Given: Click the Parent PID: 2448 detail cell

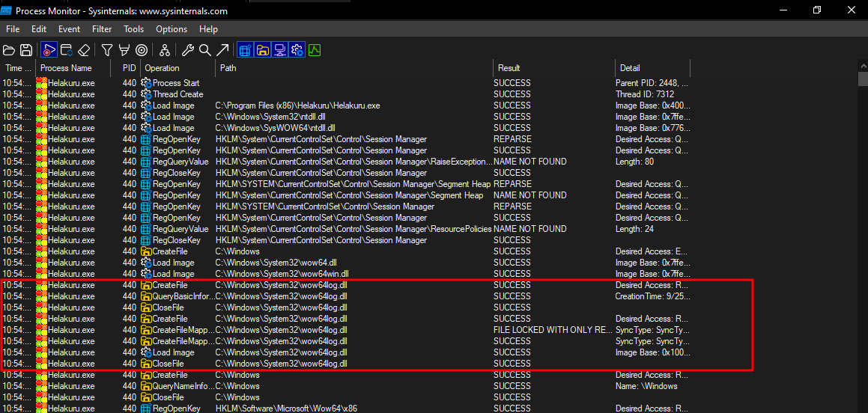Looking at the screenshot, I should 652,83.
